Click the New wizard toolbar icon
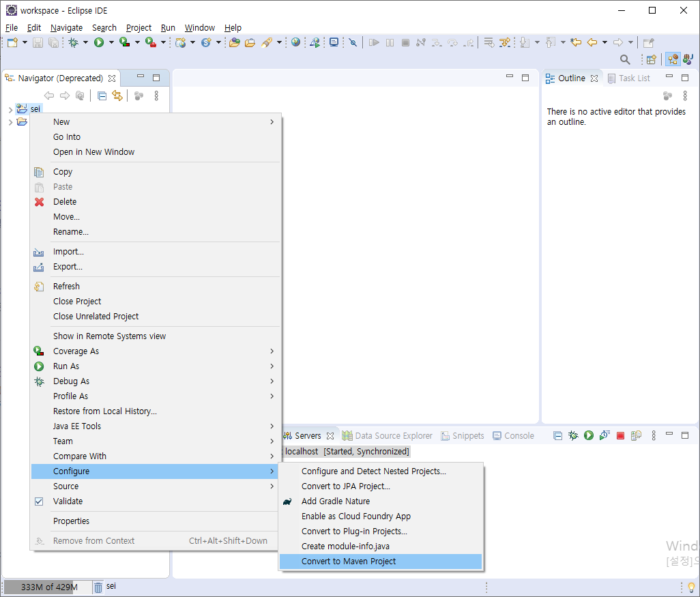 pyautogui.click(x=12, y=42)
